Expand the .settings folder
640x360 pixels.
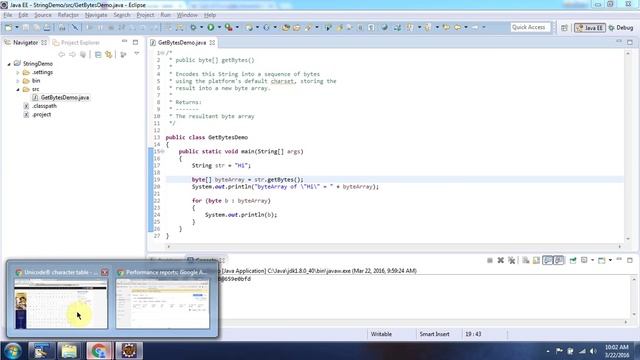[18, 73]
